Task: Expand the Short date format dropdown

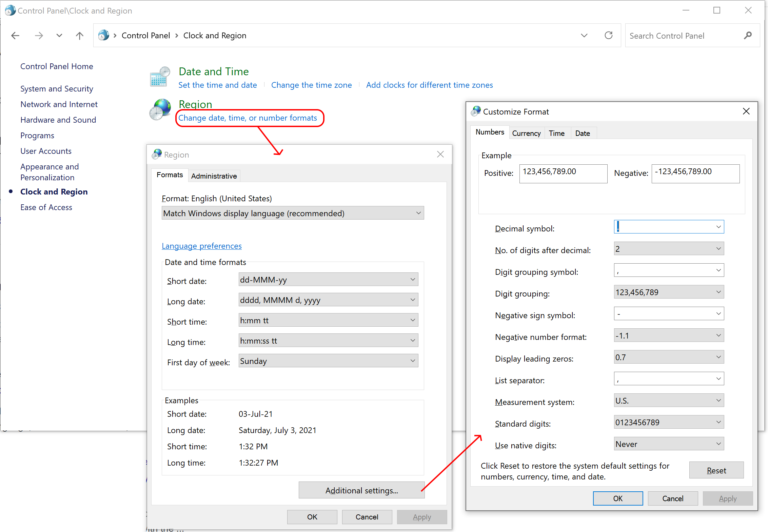Action: pos(413,280)
